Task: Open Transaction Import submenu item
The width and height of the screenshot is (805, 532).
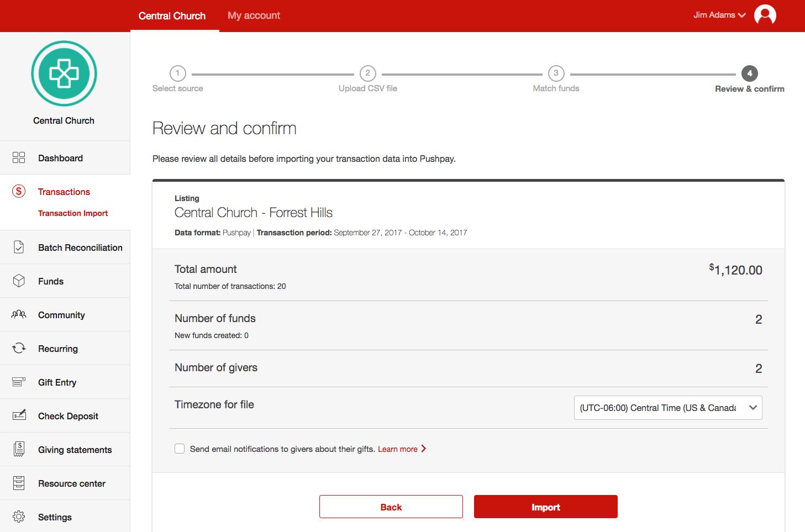Action: pyautogui.click(x=73, y=213)
